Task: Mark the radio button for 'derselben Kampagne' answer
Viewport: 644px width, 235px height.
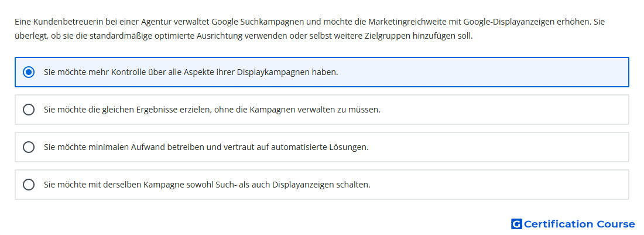Action: click(x=29, y=185)
